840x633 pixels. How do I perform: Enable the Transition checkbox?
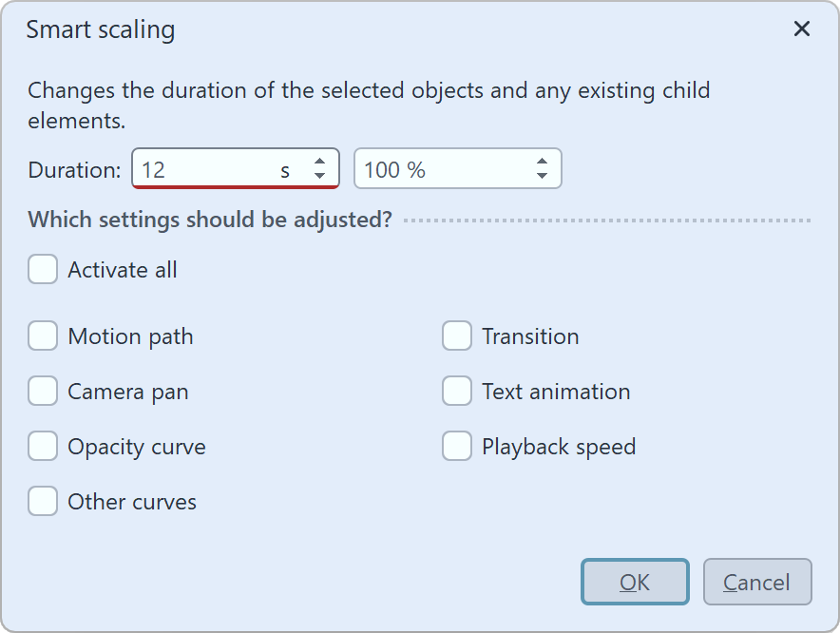pyautogui.click(x=457, y=336)
